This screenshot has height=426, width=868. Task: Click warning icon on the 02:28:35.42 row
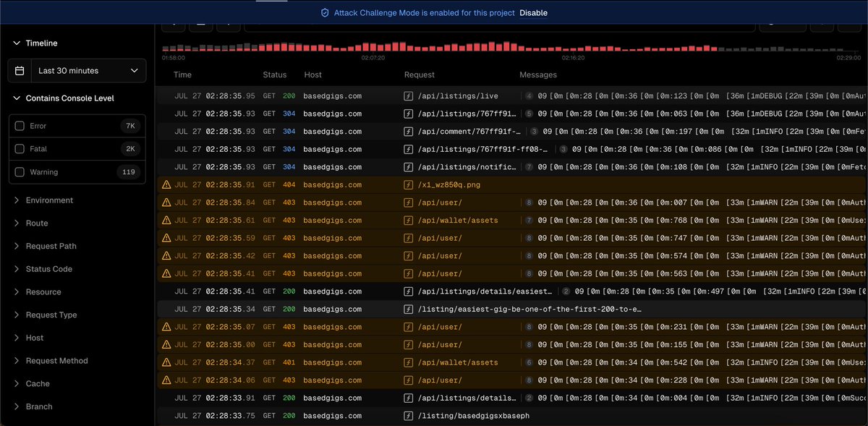coord(166,256)
